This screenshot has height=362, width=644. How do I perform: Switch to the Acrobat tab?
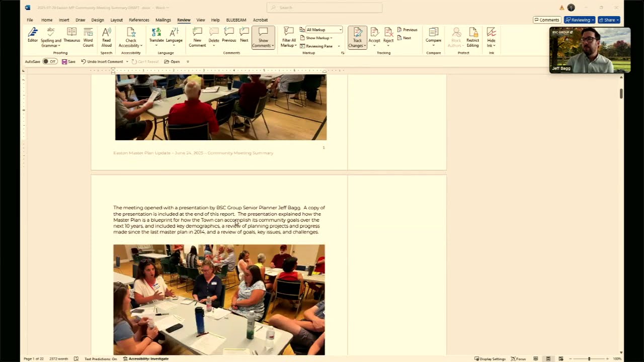point(260,20)
